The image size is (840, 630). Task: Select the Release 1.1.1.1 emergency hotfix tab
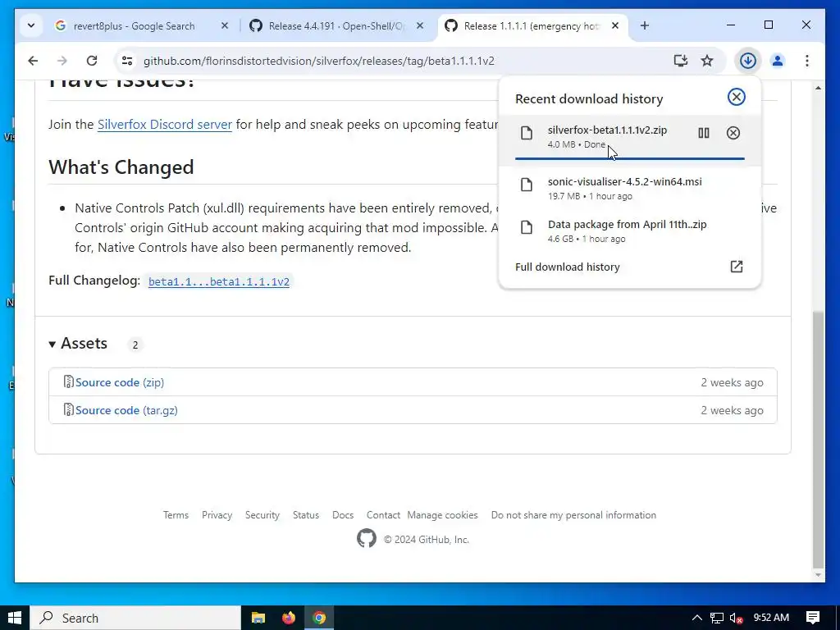tap(532, 25)
